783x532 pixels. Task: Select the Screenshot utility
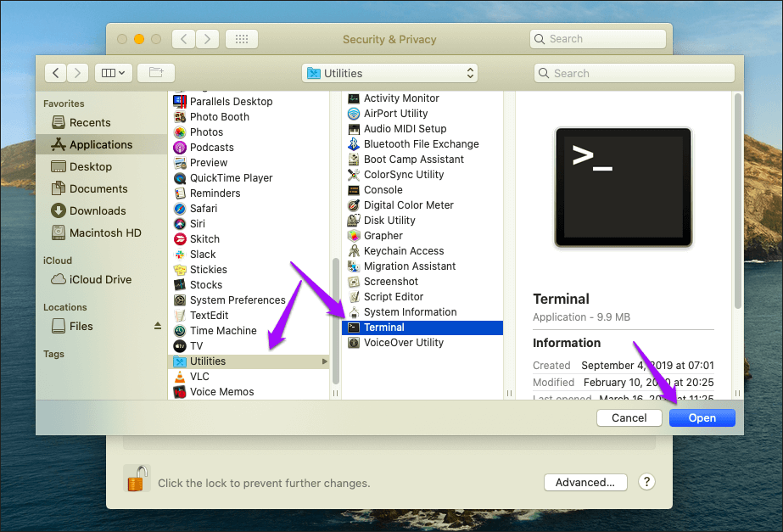tap(422, 281)
